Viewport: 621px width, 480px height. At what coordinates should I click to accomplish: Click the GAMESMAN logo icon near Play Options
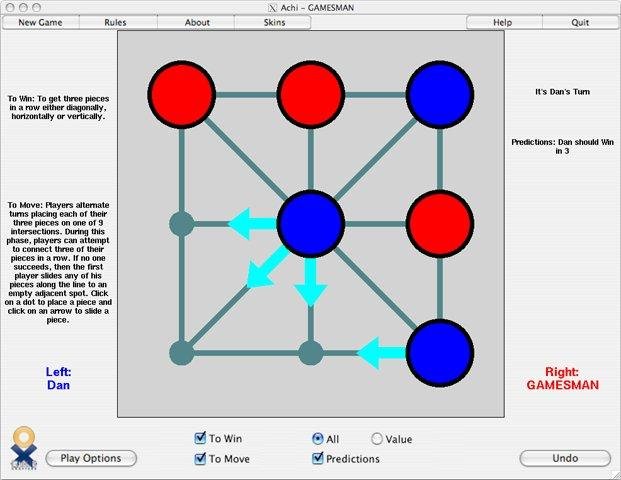pos(24,448)
